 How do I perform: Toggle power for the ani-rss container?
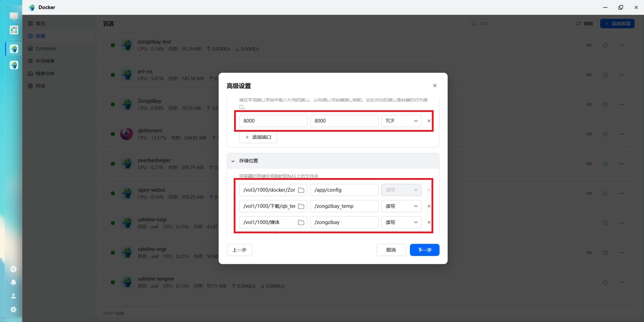pos(605,75)
